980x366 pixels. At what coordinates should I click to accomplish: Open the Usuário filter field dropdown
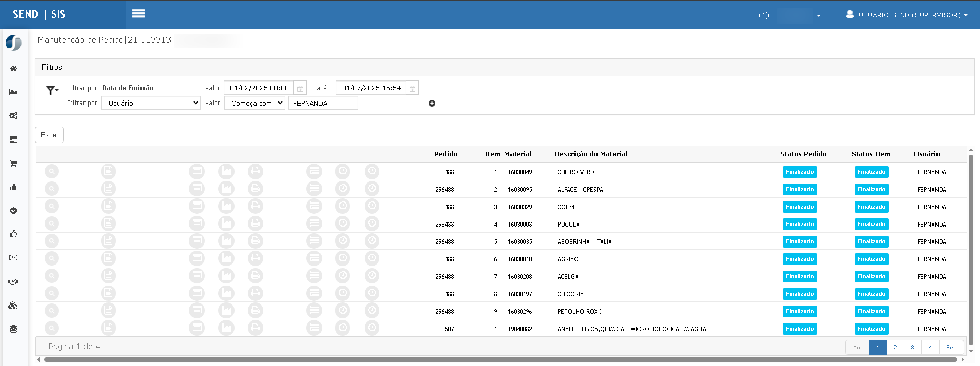pyautogui.click(x=151, y=103)
